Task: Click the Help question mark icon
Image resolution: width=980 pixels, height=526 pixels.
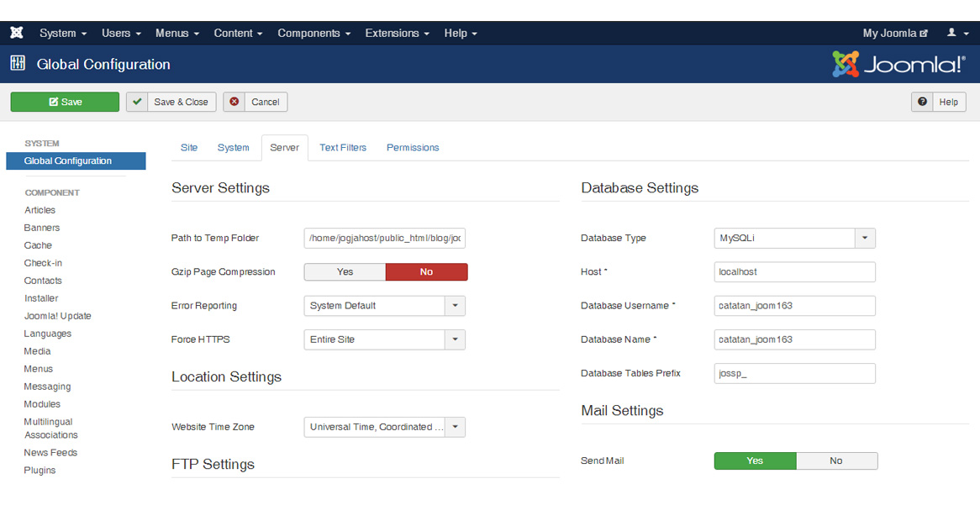Action: point(923,102)
